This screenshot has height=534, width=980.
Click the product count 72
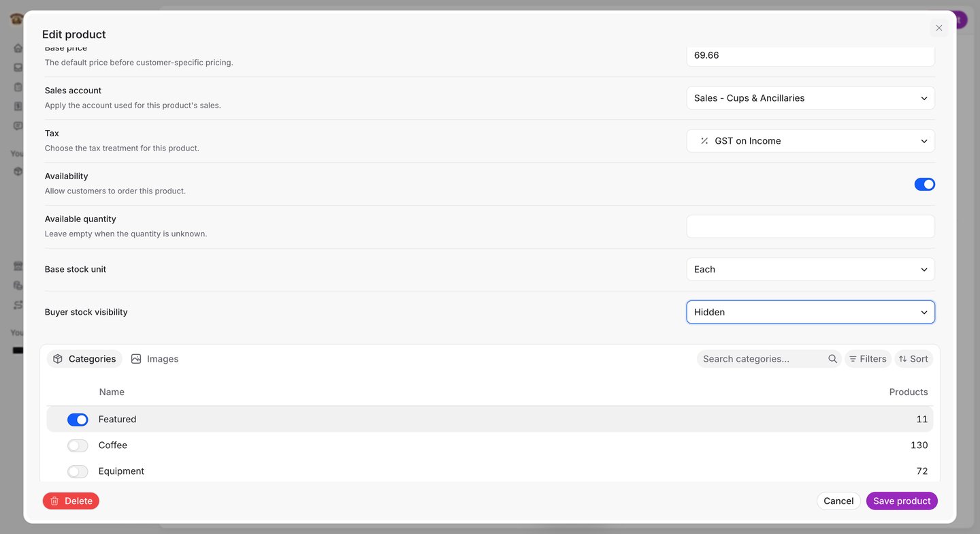(922, 471)
